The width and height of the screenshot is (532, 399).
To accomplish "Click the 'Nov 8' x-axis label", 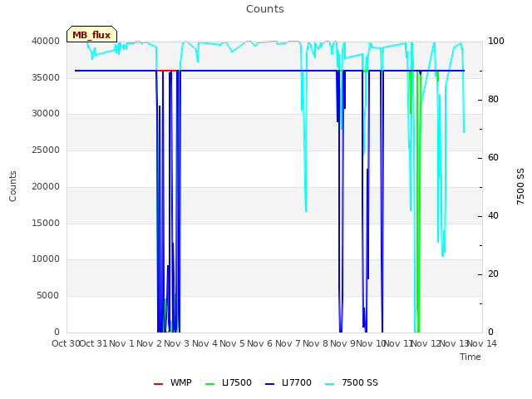I will coord(316,343).
